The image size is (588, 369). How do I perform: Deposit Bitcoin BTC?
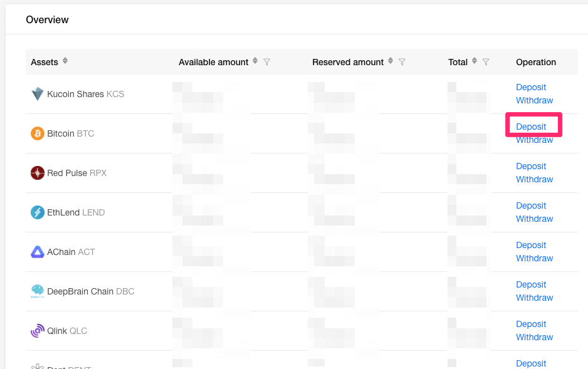(531, 127)
